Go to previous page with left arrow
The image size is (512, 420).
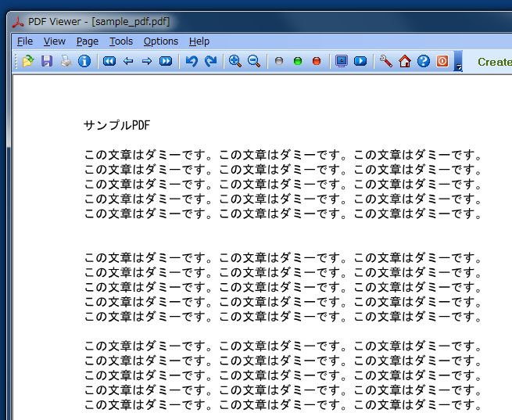[x=128, y=61]
